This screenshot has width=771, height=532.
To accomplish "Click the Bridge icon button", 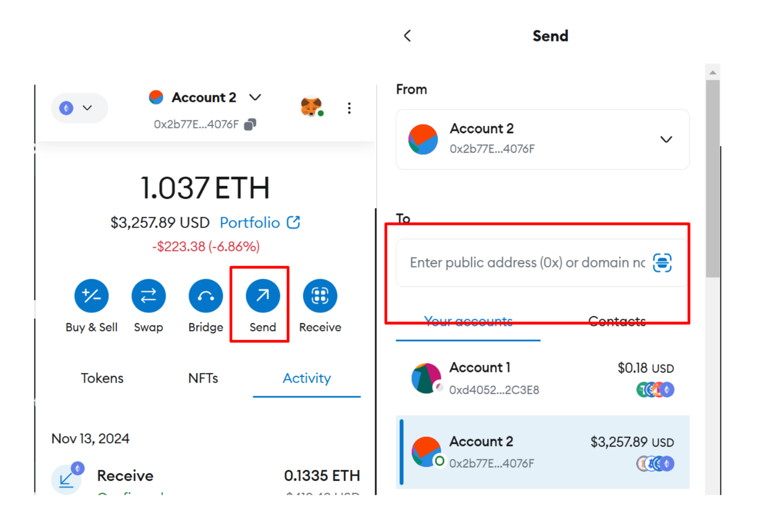I will pos(205,296).
